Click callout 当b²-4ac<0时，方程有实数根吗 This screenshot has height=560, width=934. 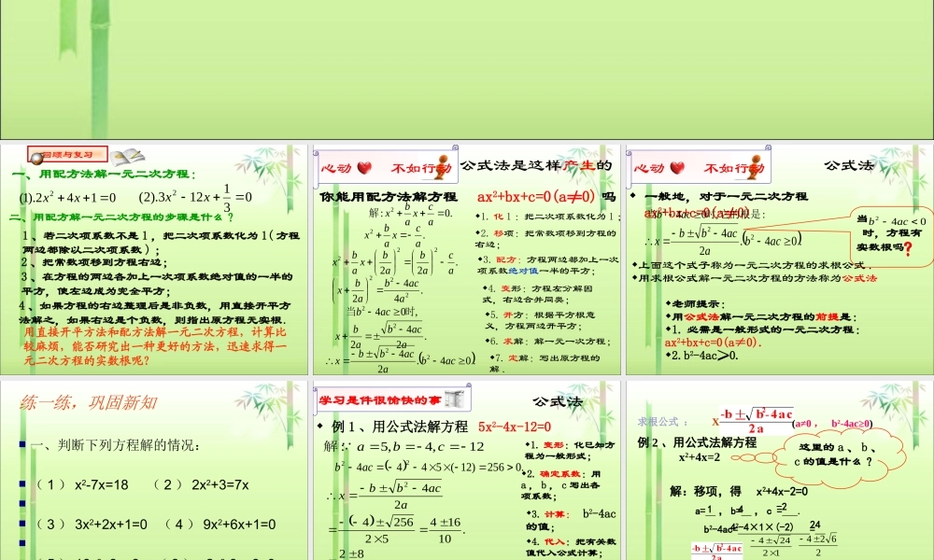coord(892,235)
